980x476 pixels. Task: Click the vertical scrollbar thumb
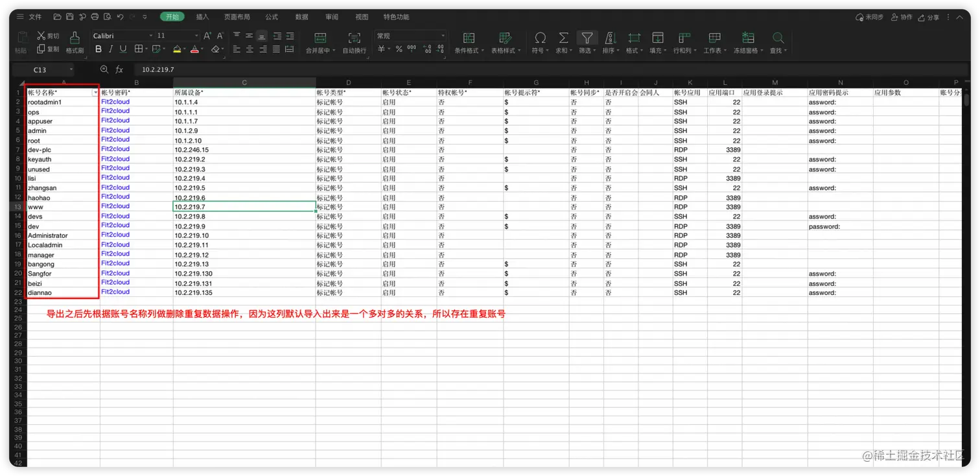[x=966, y=99]
